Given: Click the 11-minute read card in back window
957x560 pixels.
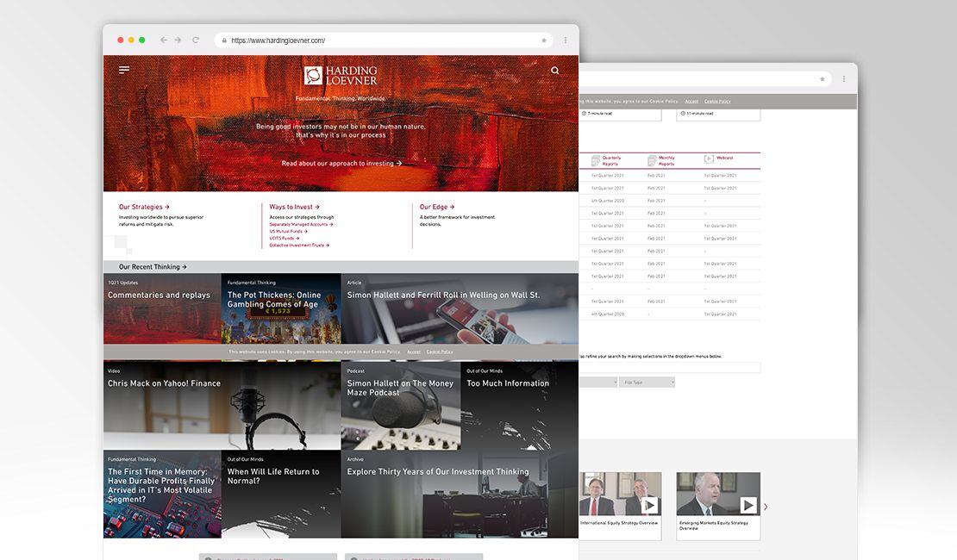Looking at the screenshot, I should pyautogui.click(x=718, y=114).
